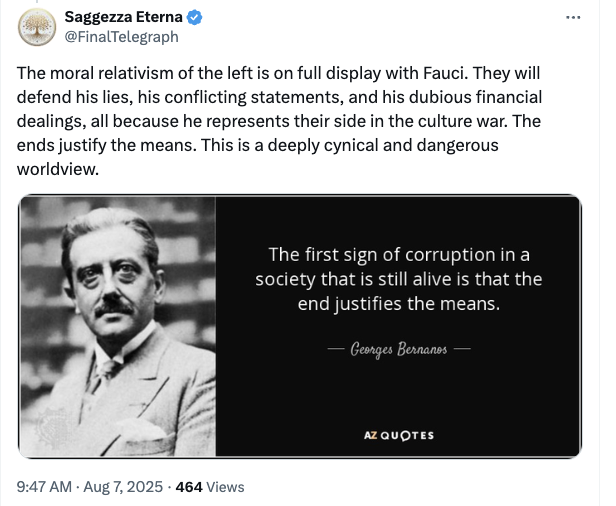Click the "first sign of corruption" quote text

click(x=398, y=255)
